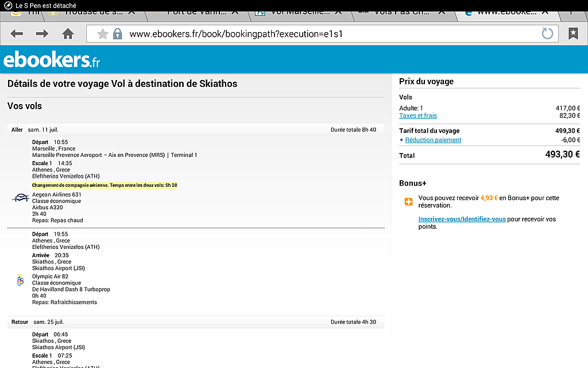Image resolution: width=588 pixels, height=368 pixels.
Task: Click the '499,30 €' amount
Action: point(567,131)
